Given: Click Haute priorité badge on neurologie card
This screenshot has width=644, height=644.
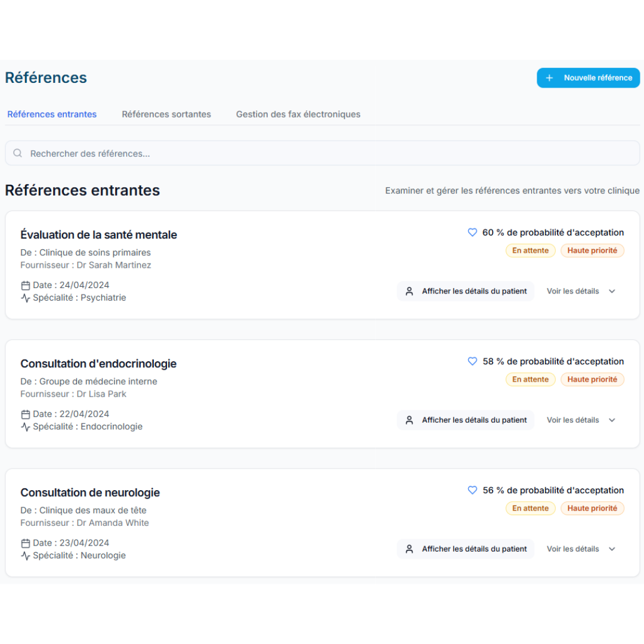Looking at the screenshot, I should pos(592,509).
